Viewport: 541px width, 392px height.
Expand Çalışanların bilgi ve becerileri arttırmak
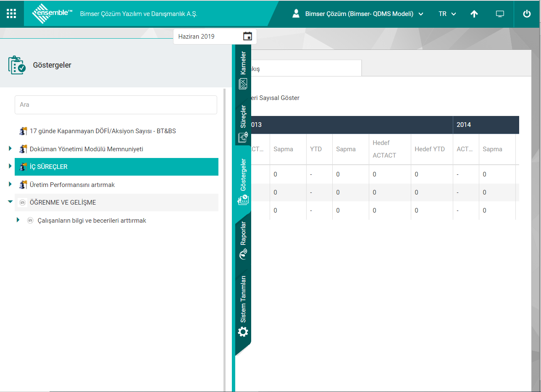coord(18,220)
